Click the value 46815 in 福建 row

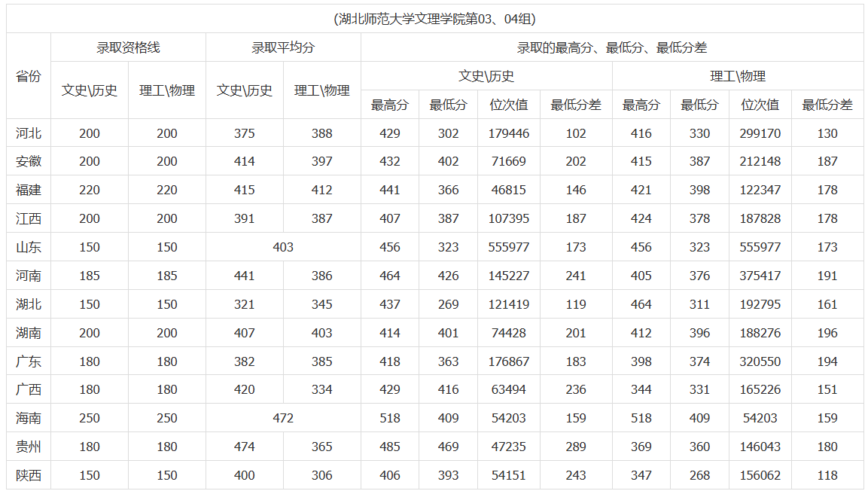[x=509, y=191]
